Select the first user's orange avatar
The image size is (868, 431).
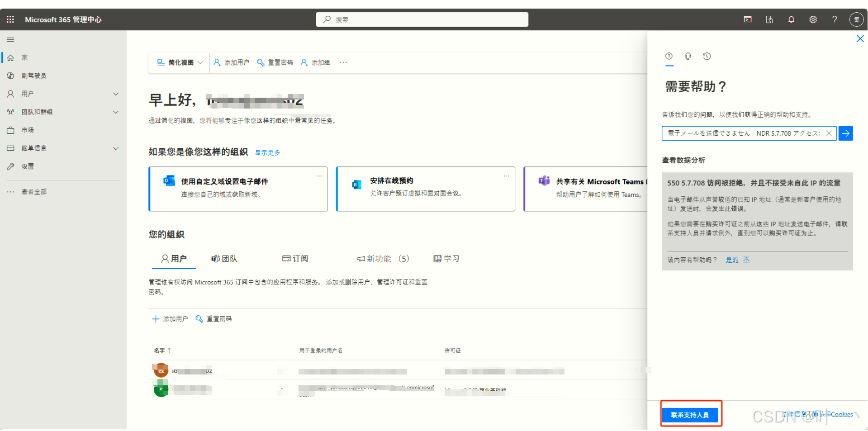coord(161,370)
